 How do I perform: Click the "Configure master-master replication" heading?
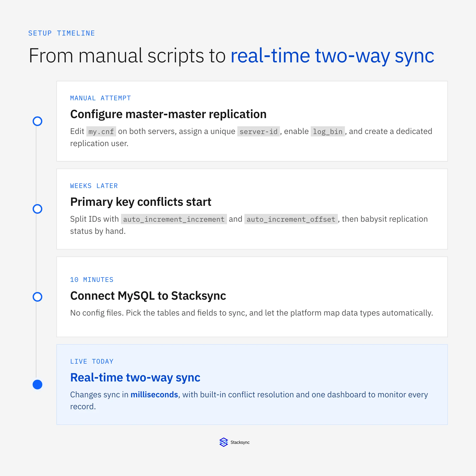pyautogui.click(x=168, y=114)
